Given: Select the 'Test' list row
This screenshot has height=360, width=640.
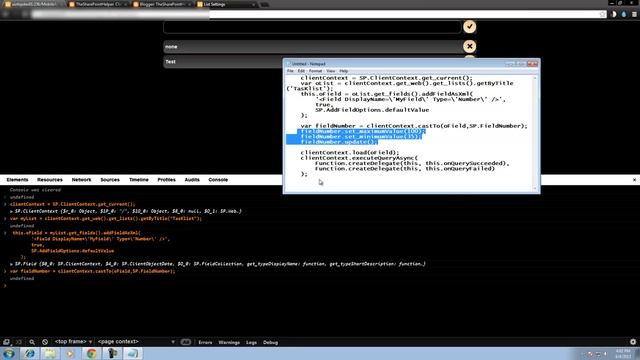Looking at the screenshot, I should point(223,62).
